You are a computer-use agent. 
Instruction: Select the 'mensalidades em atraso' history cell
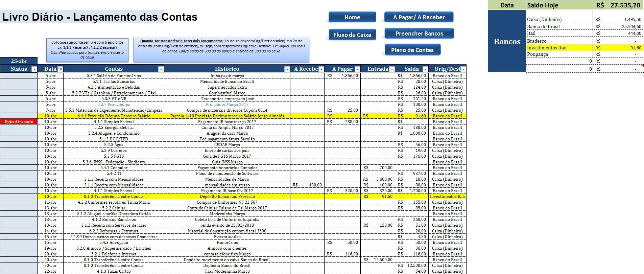[x=227, y=185]
